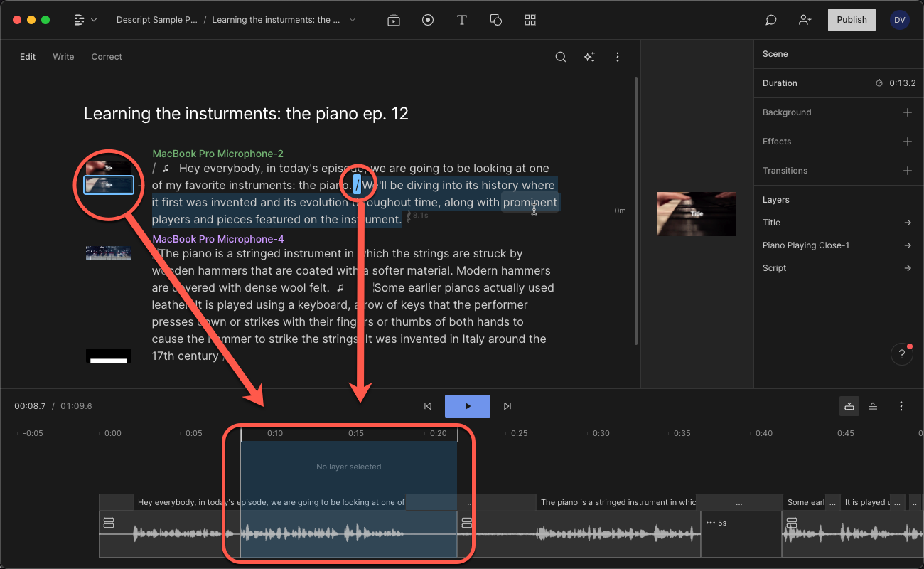Click the clip stack icon near Some earl

[792, 523]
